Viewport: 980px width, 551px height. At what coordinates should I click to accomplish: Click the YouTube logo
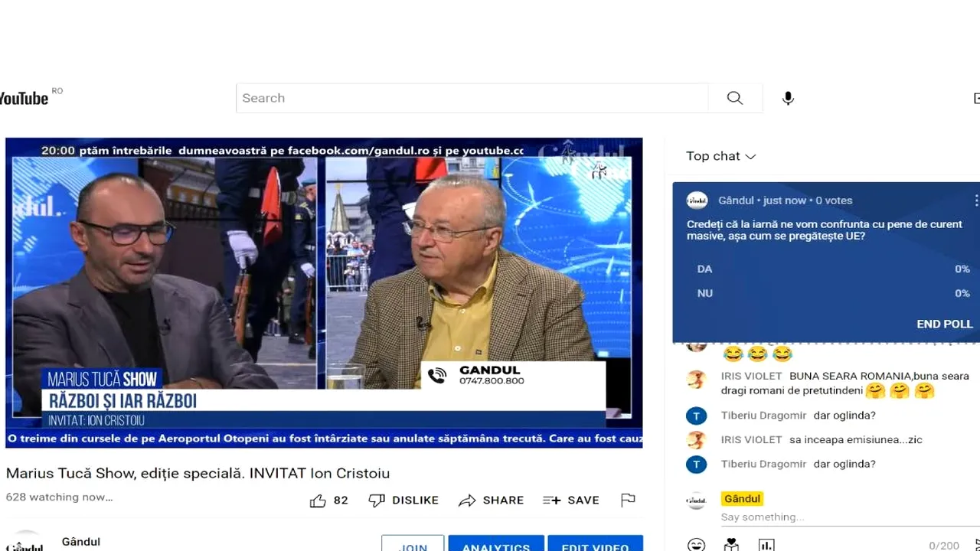tap(23, 97)
